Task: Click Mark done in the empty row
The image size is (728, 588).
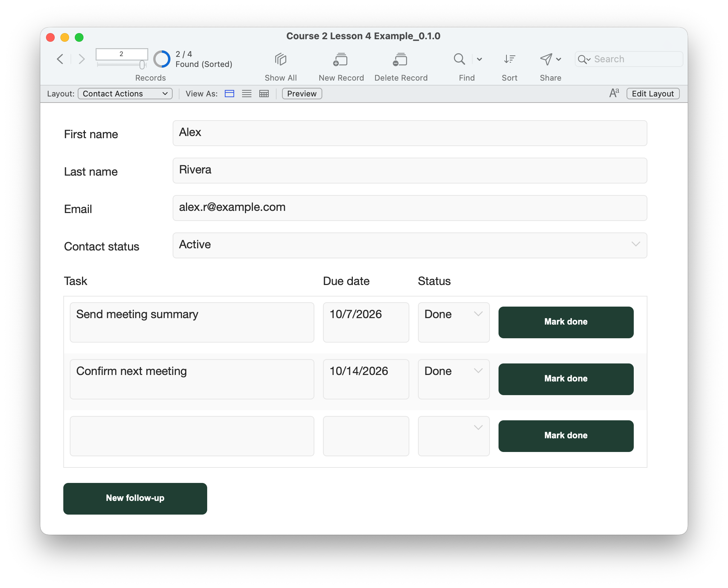Action: click(566, 436)
